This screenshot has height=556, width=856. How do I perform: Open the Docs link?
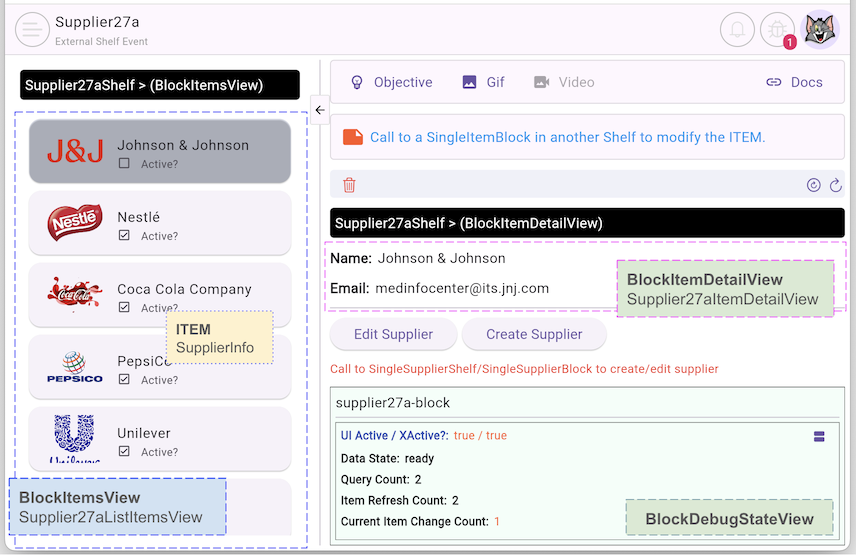pos(794,82)
